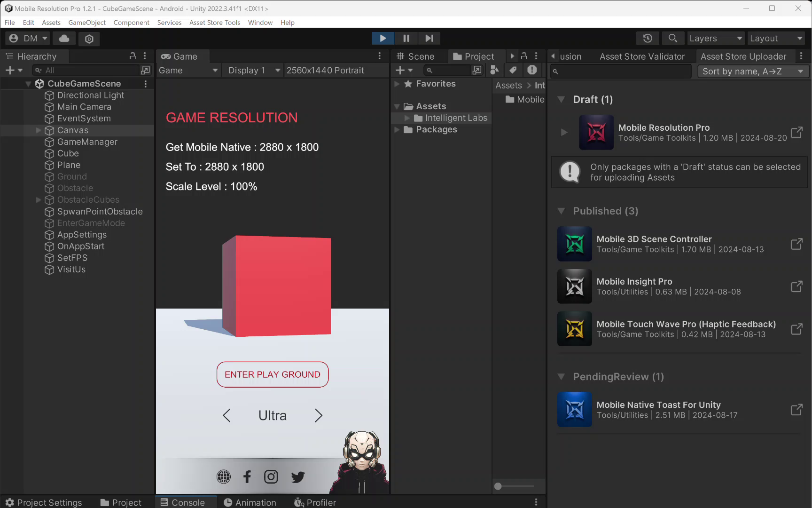Click the global search magnifier icon
This screenshot has width=812, height=508.
coord(673,39)
